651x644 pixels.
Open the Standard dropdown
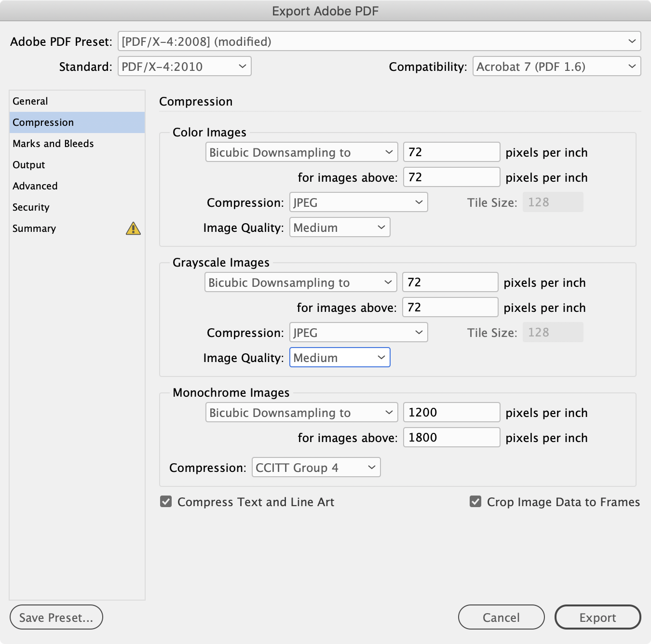click(x=185, y=67)
